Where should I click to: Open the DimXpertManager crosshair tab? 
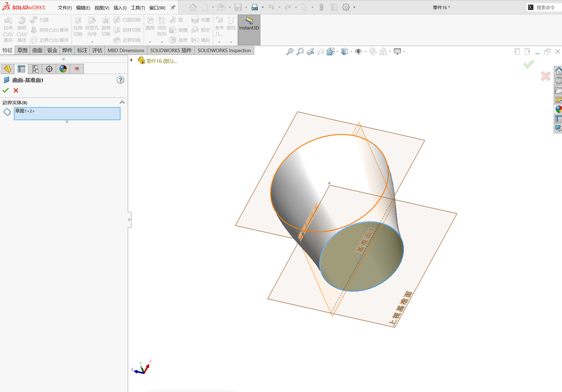[49, 69]
